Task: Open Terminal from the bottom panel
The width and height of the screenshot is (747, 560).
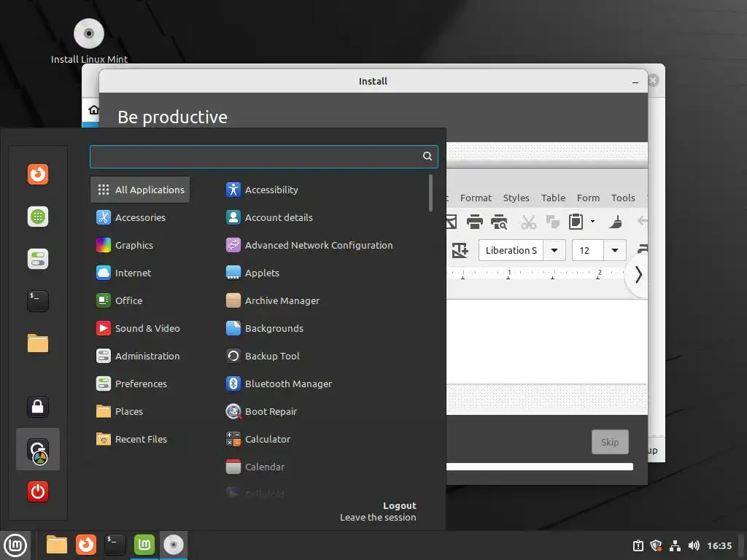Action: pos(115,545)
